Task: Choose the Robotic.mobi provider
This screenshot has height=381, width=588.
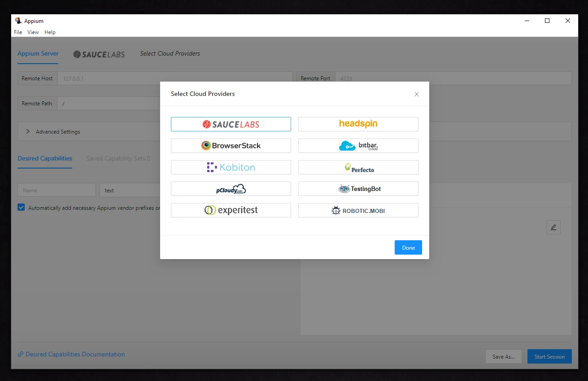Action: (358, 210)
